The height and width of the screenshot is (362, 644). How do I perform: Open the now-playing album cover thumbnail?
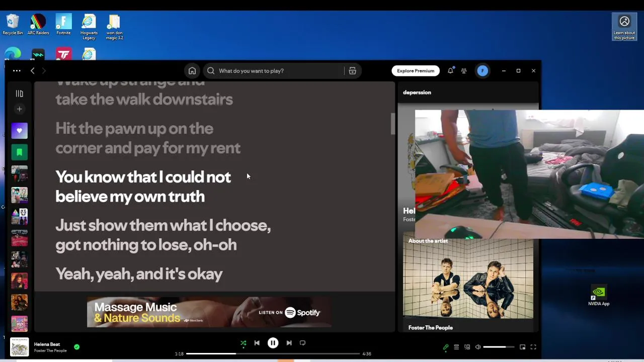point(20,347)
